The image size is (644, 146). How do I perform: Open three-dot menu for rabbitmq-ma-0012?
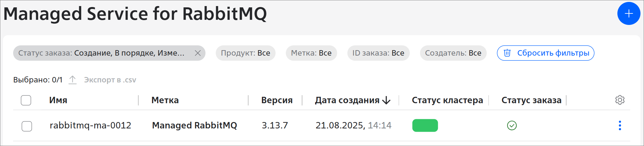(x=620, y=126)
